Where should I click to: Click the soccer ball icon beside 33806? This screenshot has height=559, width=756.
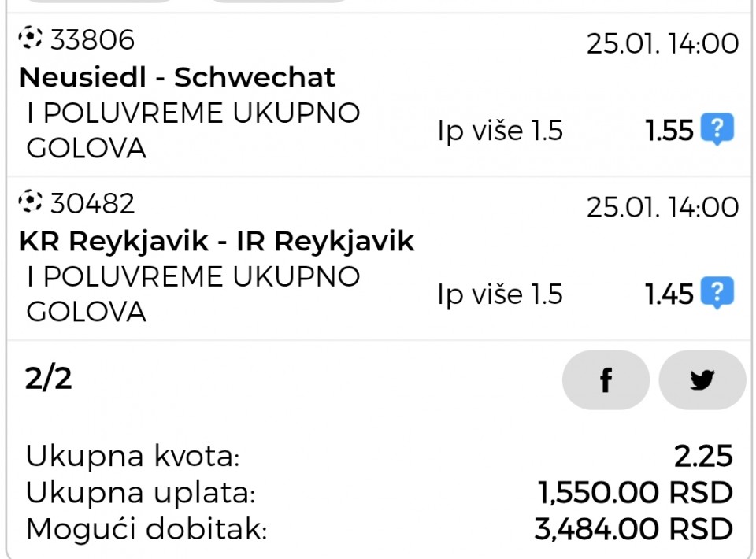(31, 38)
